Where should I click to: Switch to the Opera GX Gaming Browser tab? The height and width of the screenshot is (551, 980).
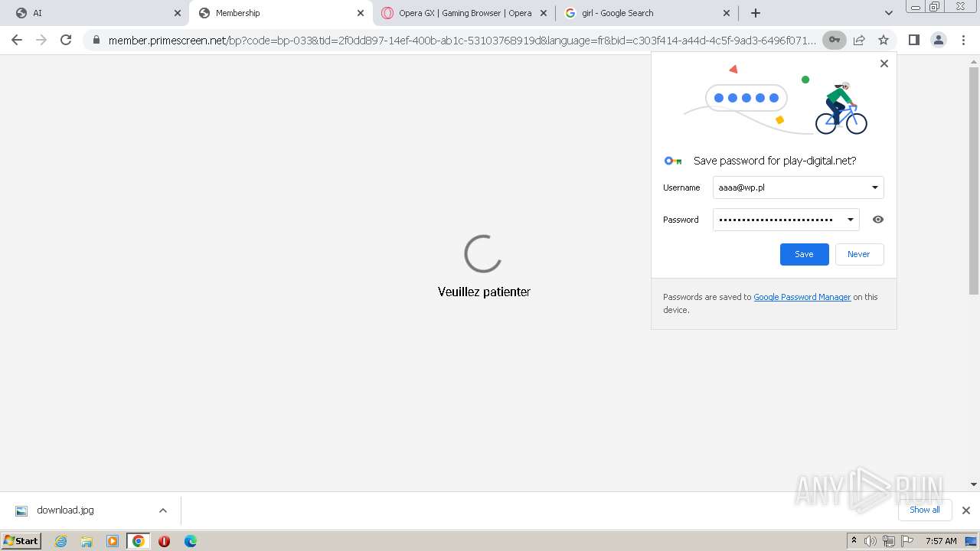pyautogui.click(x=465, y=13)
